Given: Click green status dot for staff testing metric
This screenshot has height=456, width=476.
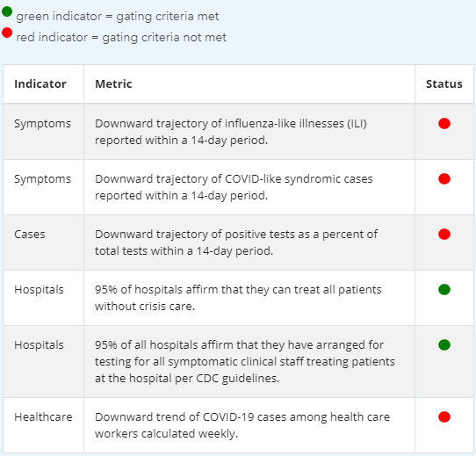Looking at the screenshot, I should click(x=444, y=344).
